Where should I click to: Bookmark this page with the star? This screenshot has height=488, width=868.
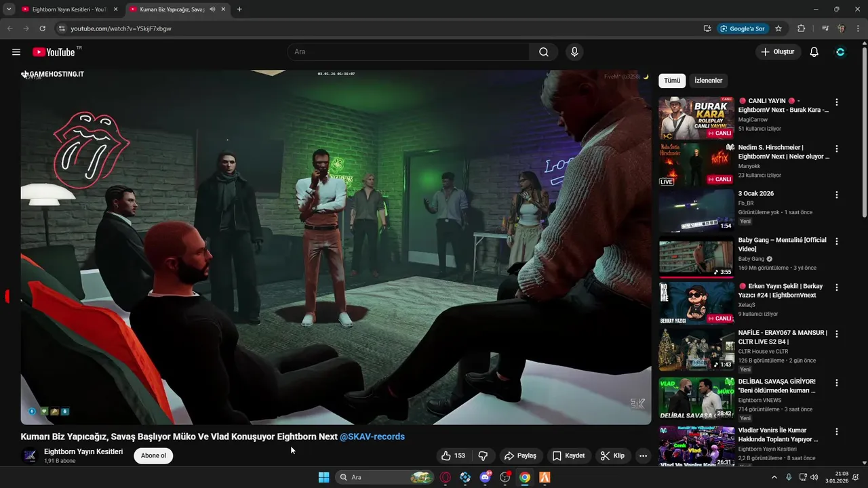click(778, 28)
